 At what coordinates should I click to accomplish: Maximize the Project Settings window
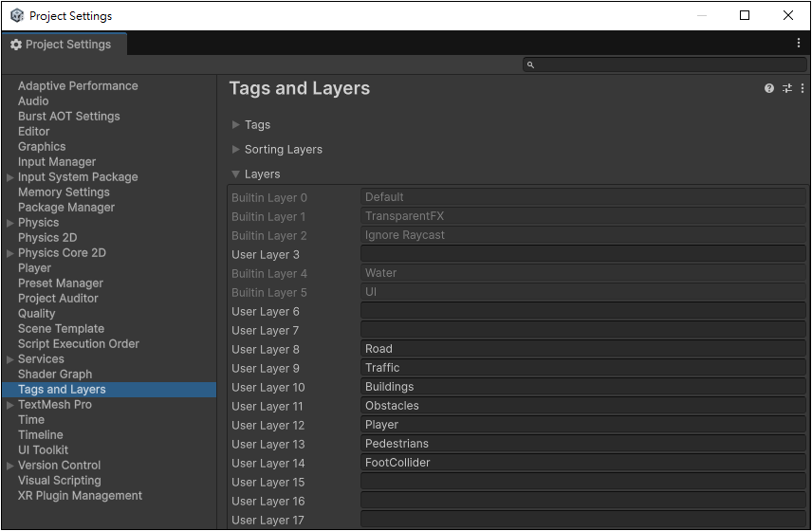(744, 15)
